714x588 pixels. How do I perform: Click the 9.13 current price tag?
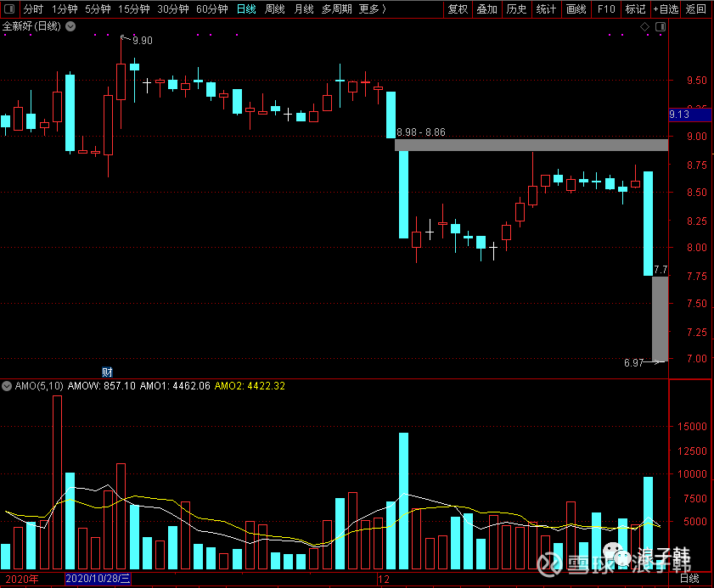(x=689, y=115)
